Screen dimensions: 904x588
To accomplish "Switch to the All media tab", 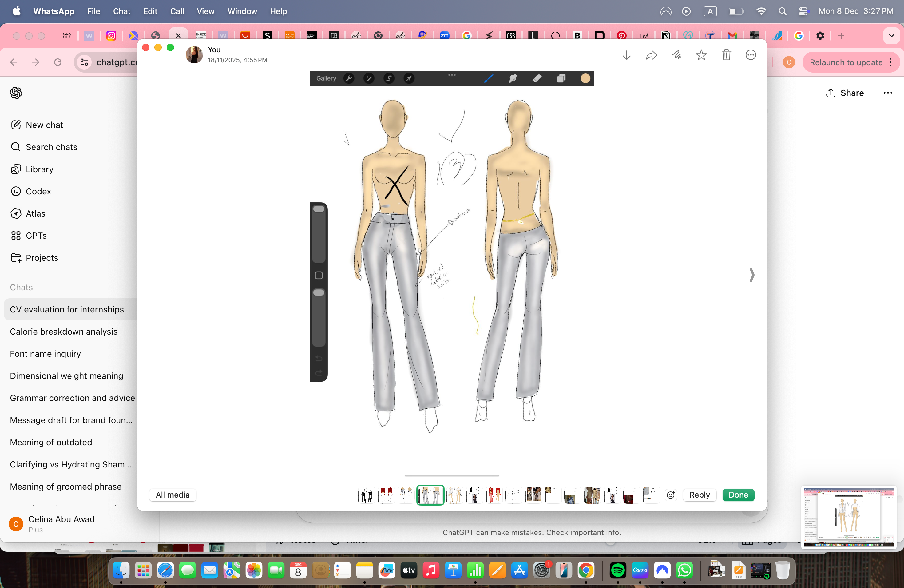I will tap(172, 495).
